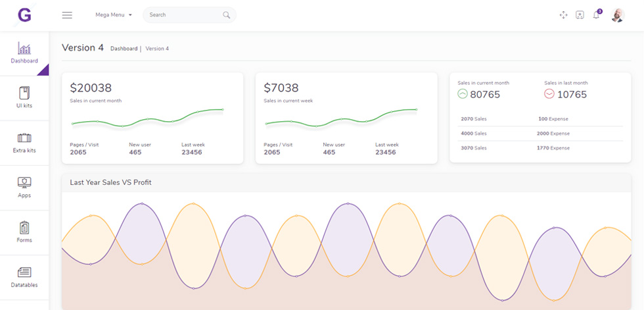This screenshot has height=310, width=644.
Task: Open the user avatar profile menu
Action: (x=617, y=15)
